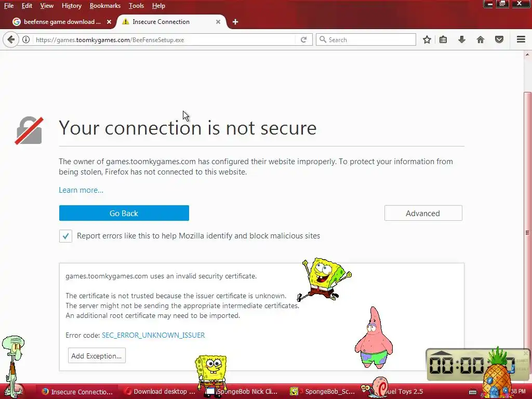Image resolution: width=532 pixels, height=399 pixels.
Task: Open the Bookmarks menu
Action: [x=105, y=6]
